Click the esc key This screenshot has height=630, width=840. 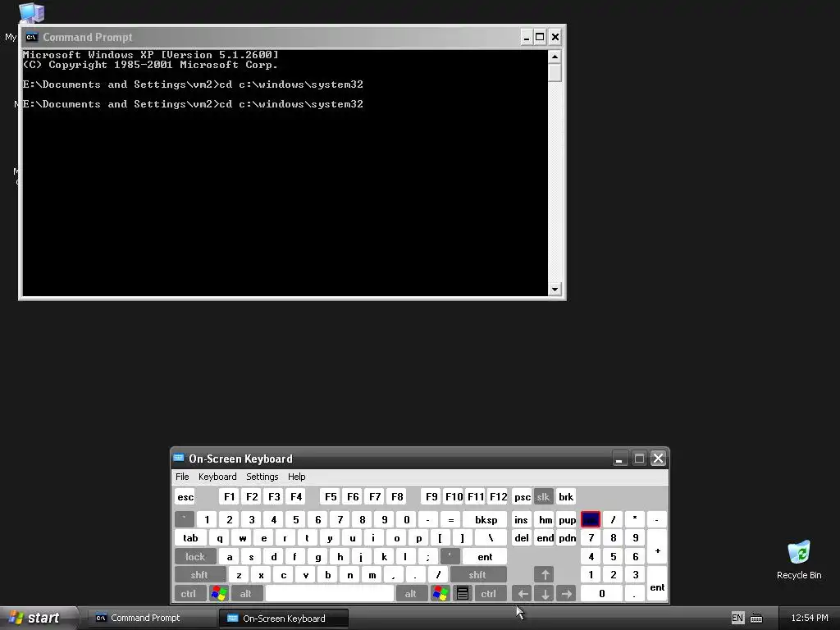point(185,497)
